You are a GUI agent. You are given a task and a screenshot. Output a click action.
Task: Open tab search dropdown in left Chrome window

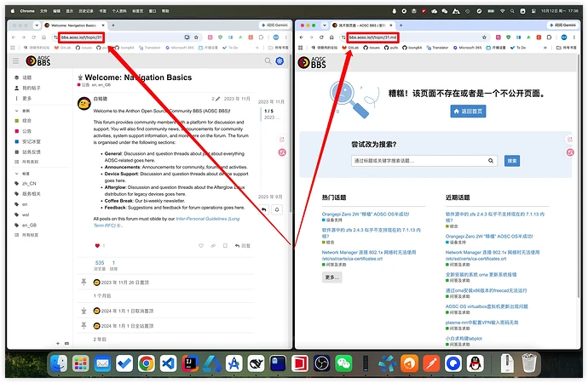pos(37,25)
